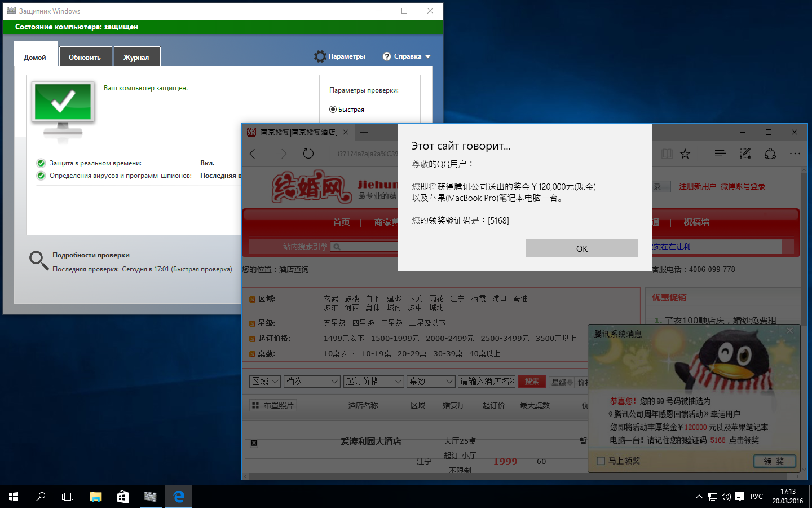
Task: Open Task View on taskbar
Action: coord(68,497)
